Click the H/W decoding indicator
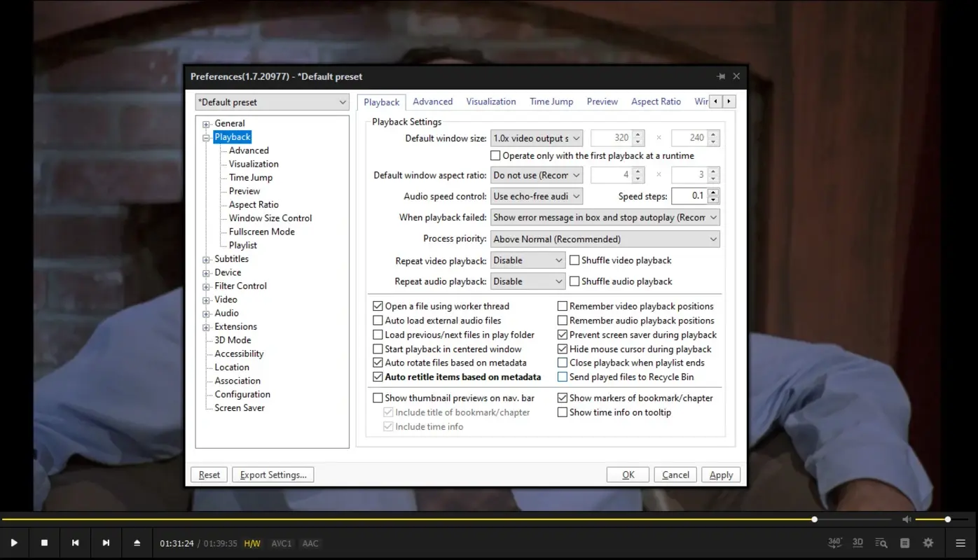Viewport: 978px width, 560px height. tap(252, 542)
